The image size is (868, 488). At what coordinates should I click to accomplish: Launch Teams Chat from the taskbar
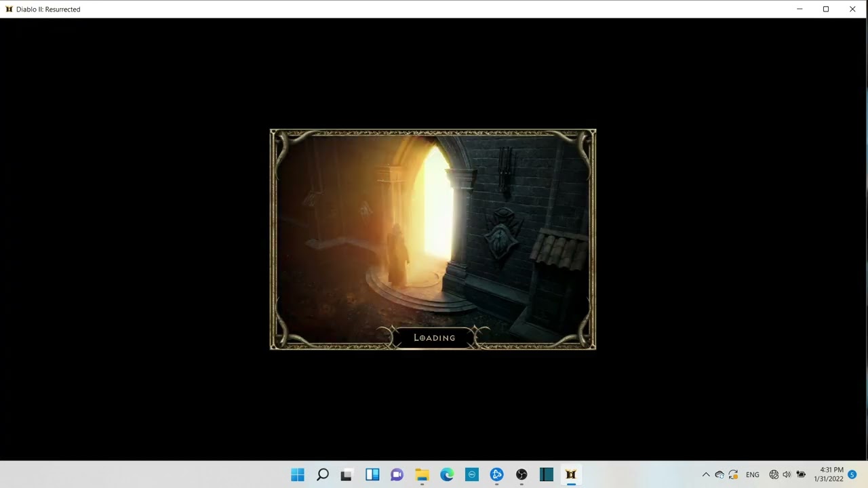pyautogui.click(x=397, y=475)
